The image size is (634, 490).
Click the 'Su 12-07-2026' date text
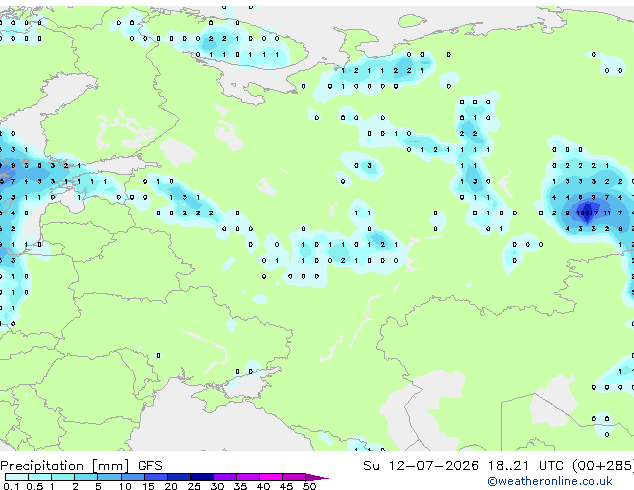click(421, 466)
